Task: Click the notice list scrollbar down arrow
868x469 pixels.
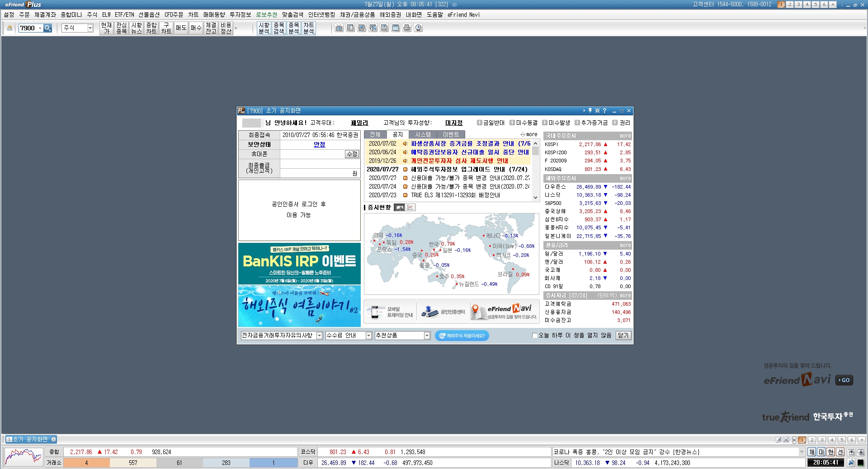Action: click(536, 198)
